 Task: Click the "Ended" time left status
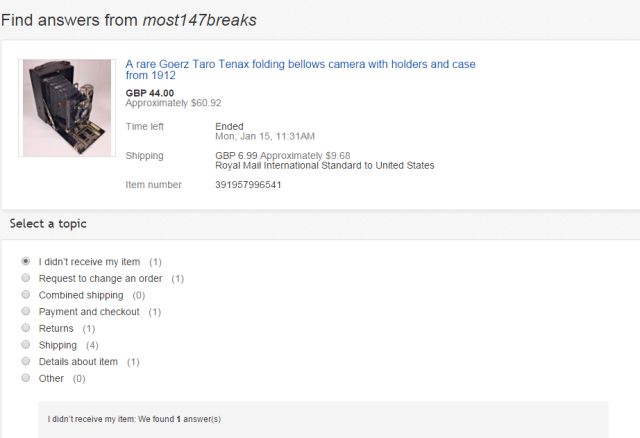click(x=229, y=126)
